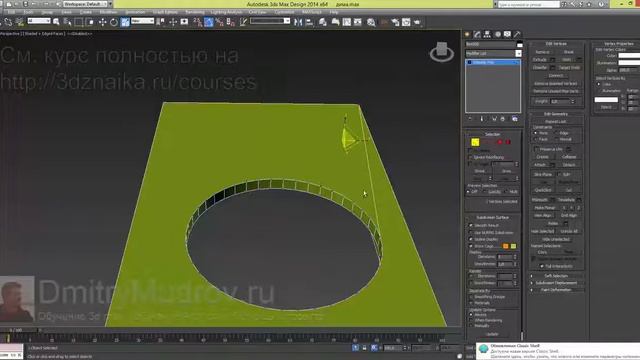Expand the Soft Selection rollout
The width and height of the screenshot is (640, 360).
(556, 276)
